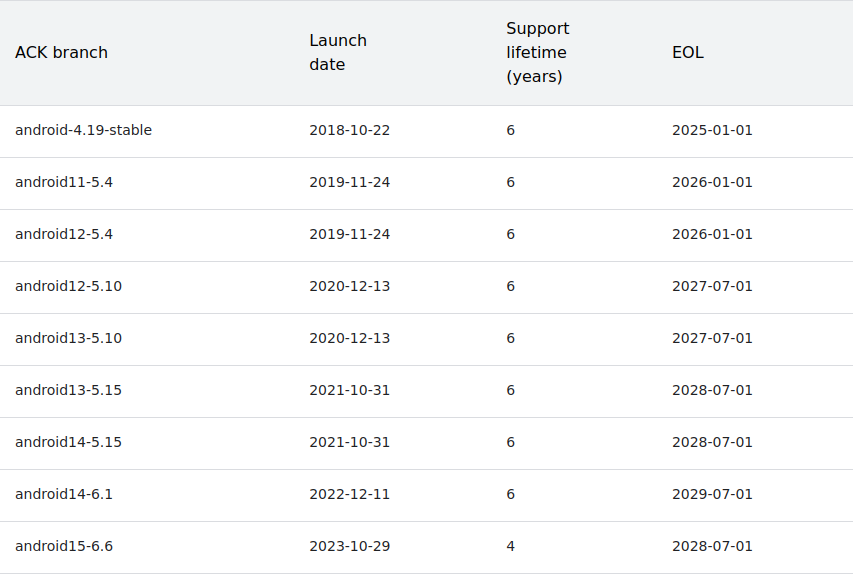
Task: Click the 2025-01-01 EOL date
Action: click(x=712, y=130)
